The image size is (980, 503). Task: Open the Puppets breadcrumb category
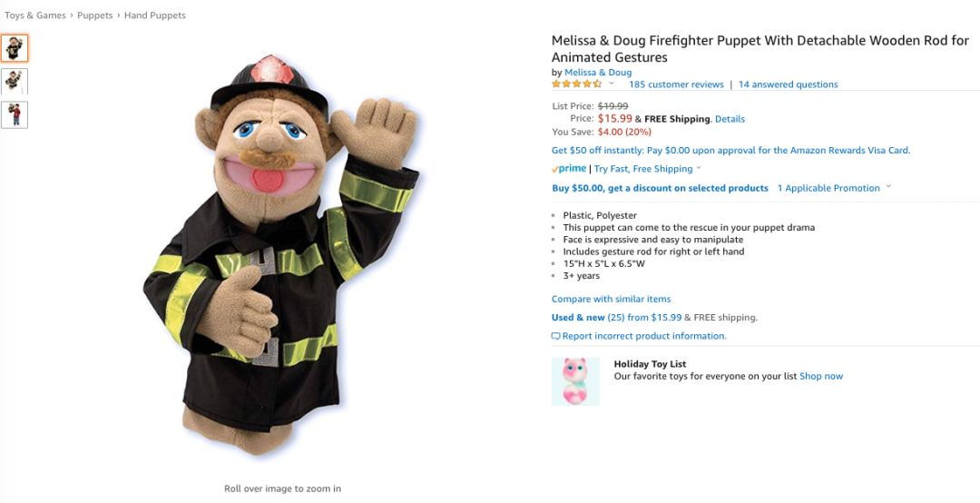point(95,15)
